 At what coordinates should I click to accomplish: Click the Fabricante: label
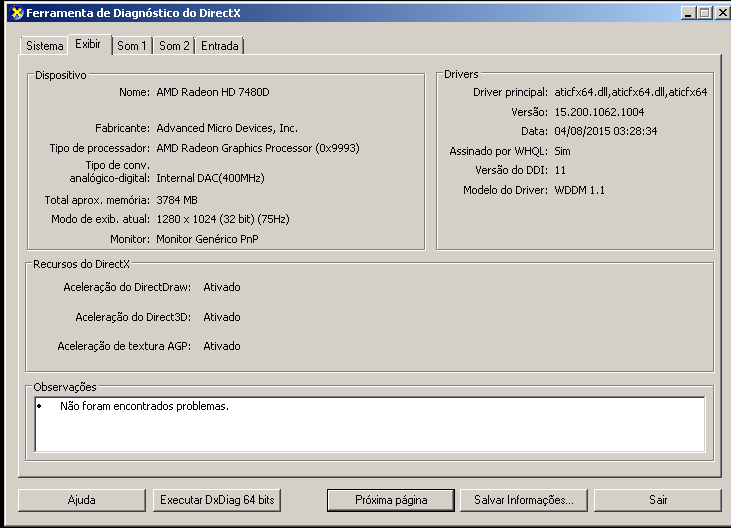click(123, 128)
